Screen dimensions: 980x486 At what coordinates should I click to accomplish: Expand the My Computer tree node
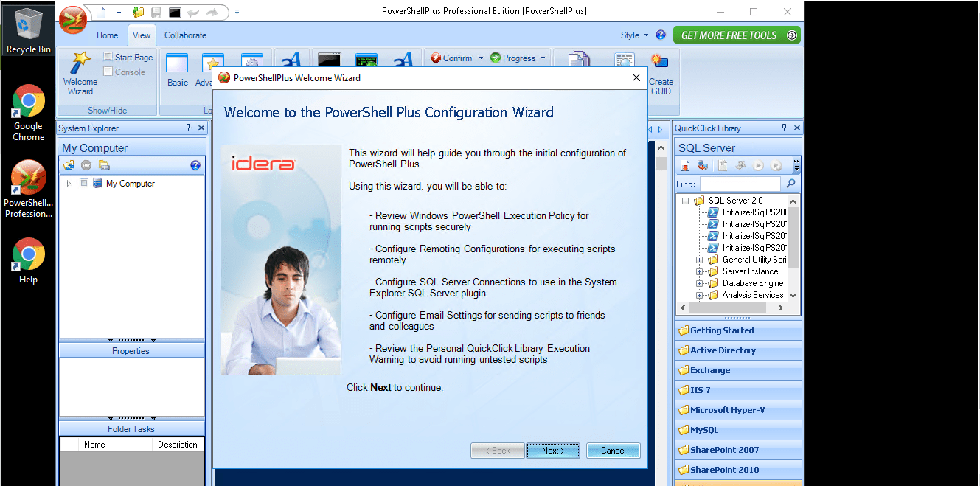[69, 184]
